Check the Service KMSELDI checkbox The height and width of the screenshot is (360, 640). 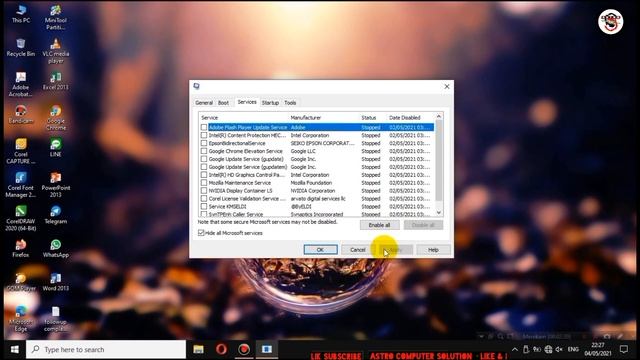[204, 207]
